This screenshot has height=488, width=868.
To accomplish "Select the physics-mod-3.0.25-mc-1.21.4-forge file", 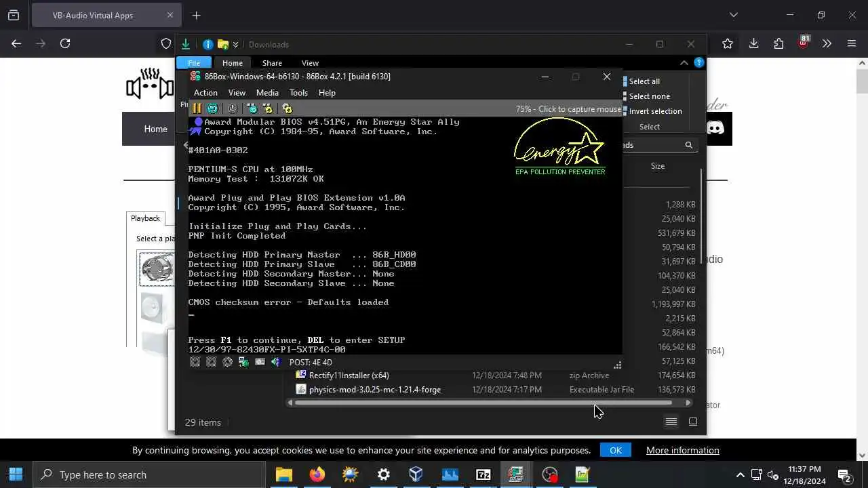I will (369, 390).
